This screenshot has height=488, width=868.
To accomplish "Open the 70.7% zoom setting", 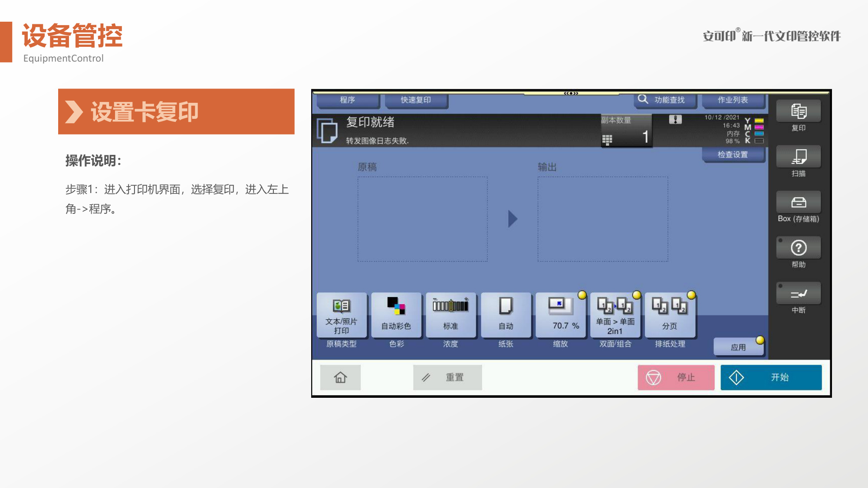I will [x=560, y=315].
